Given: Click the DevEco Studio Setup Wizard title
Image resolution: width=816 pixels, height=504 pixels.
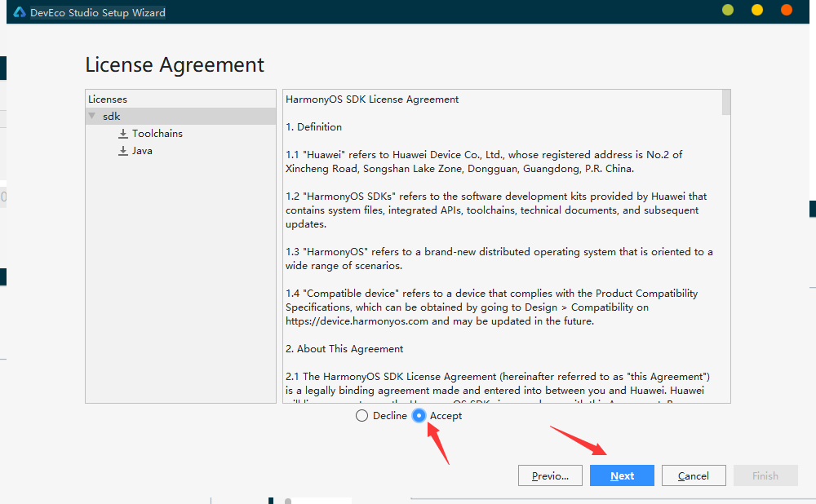Looking at the screenshot, I should click(98, 12).
